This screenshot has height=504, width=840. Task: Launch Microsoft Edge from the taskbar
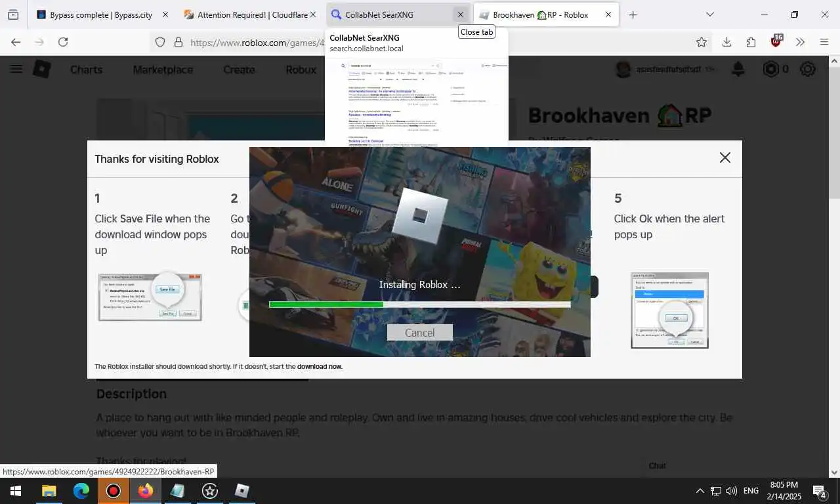[x=81, y=491]
